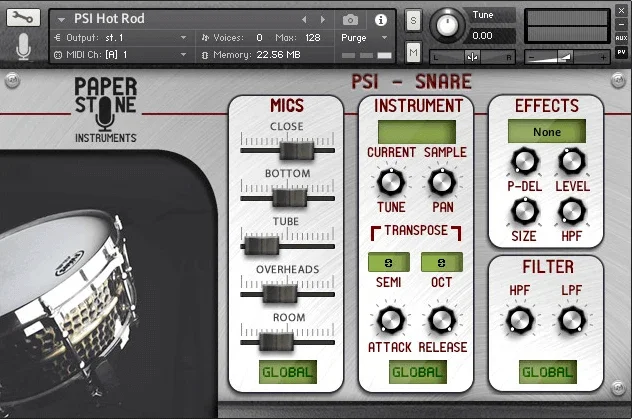The width and height of the screenshot is (632, 419).
Task: Click the camera snapshot icon
Action: 350,19
